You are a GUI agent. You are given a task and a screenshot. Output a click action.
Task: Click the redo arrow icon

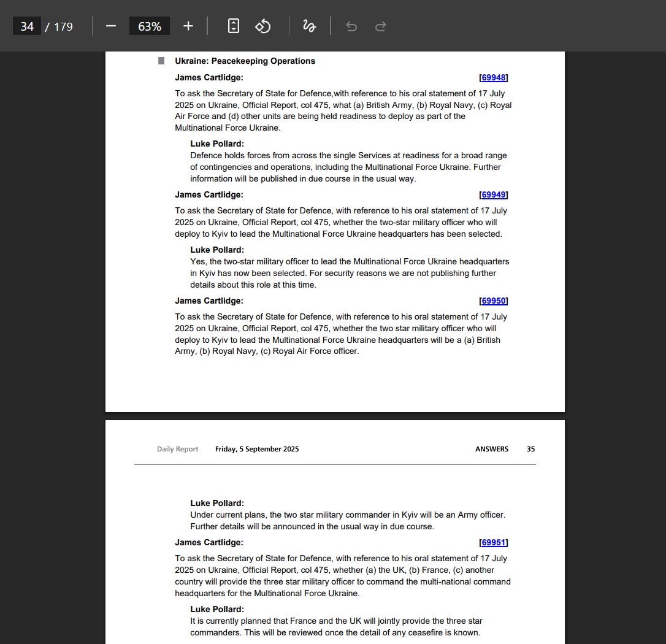pos(380,26)
